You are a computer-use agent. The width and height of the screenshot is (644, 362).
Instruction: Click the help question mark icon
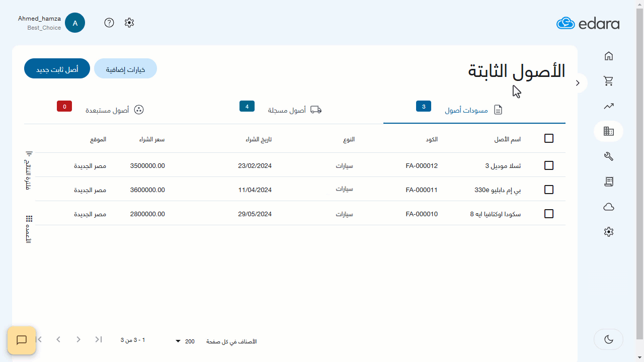[x=109, y=23]
